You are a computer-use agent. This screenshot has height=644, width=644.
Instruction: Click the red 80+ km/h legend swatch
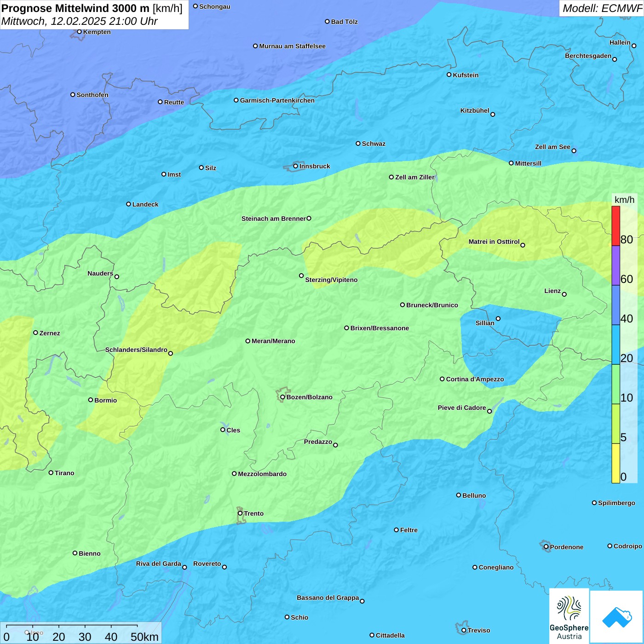click(615, 226)
